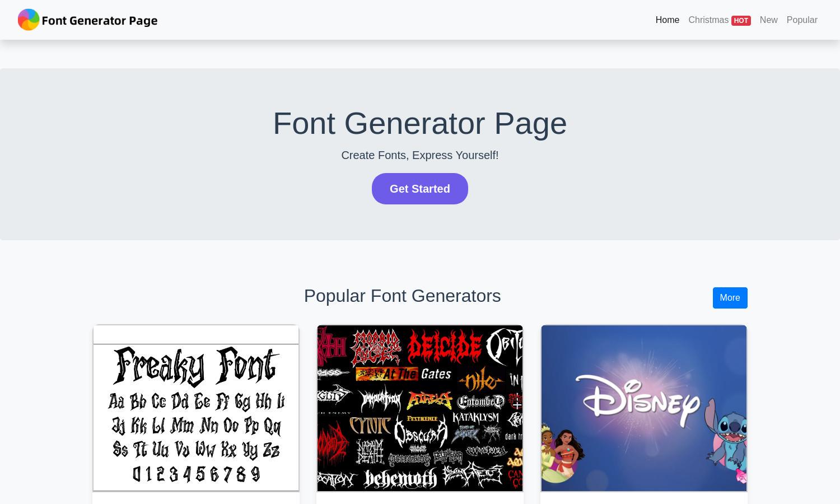Click the blue More button
The width and height of the screenshot is (840, 504).
[730, 298]
